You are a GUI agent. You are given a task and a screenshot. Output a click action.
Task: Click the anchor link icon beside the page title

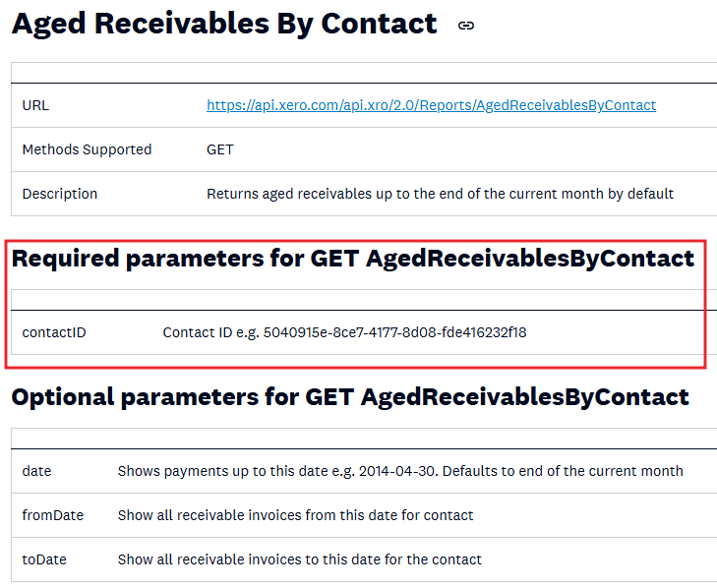[x=466, y=26]
